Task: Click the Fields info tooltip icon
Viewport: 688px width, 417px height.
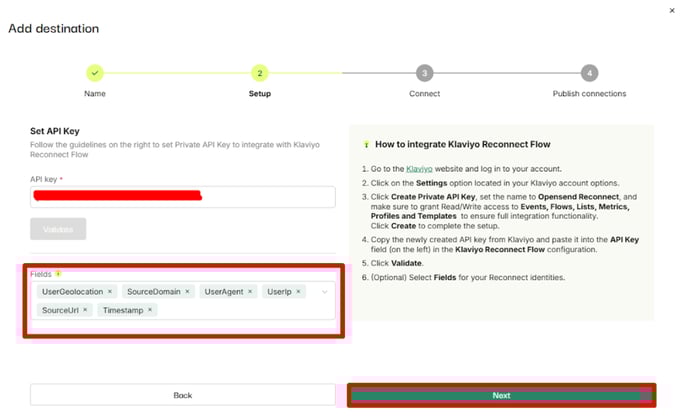Action: point(58,274)
